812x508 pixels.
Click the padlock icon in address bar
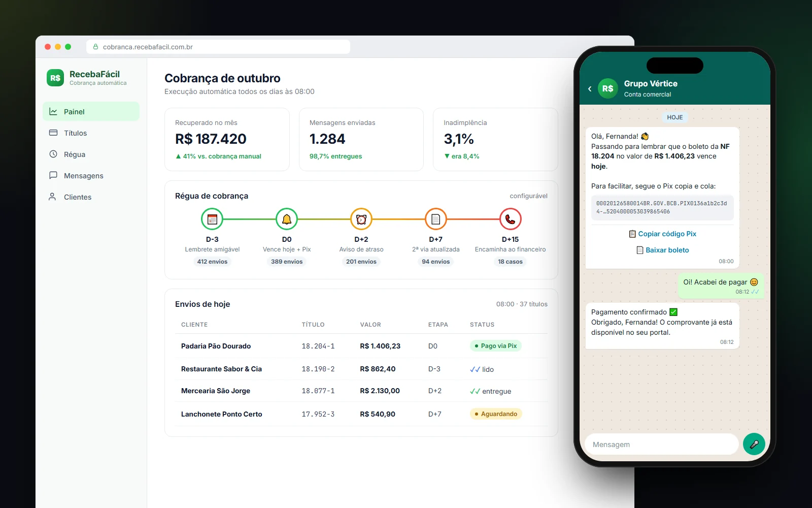click(95, 47)
